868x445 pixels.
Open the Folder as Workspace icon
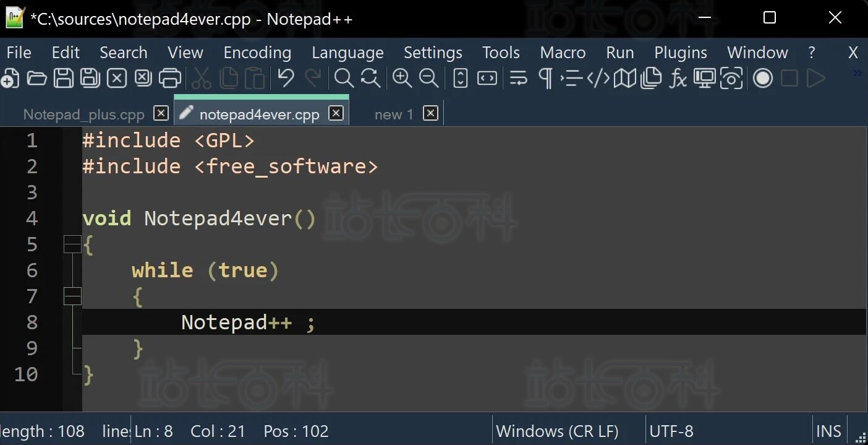pos(704,79)
